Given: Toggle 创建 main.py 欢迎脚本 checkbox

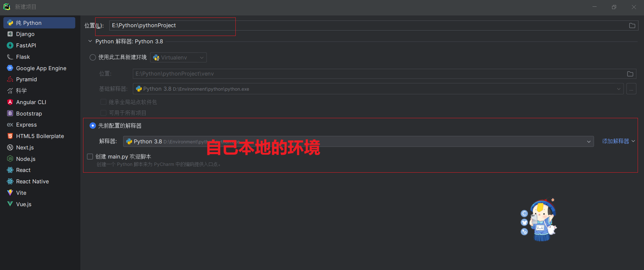Looking at the screenshot, I should [90, 156].
